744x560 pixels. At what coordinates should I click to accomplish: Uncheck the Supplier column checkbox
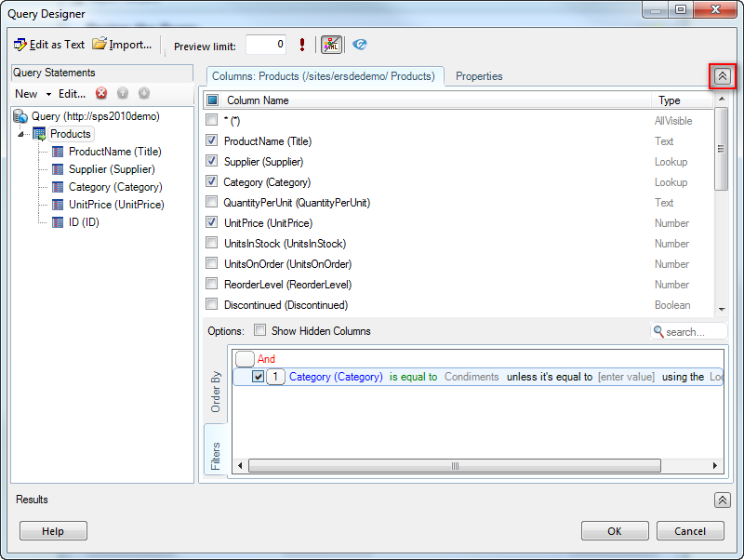point(212,162)
